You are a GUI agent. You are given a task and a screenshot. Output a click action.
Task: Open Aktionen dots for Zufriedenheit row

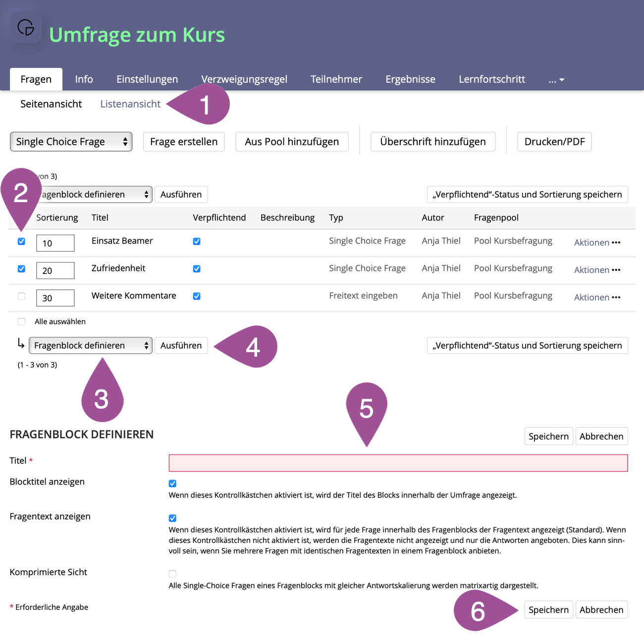pos(616,270)
